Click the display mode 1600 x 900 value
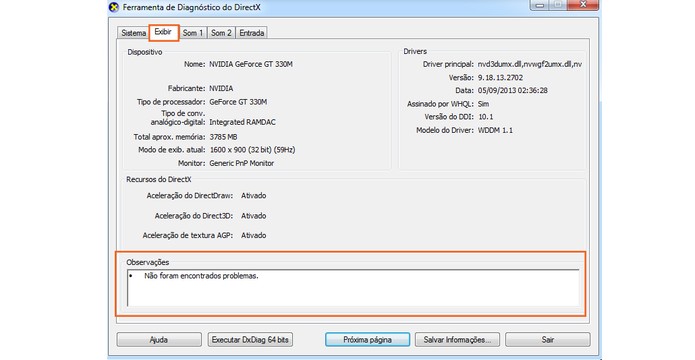This screenshot has height=360, width=695. tap(252, 150)
